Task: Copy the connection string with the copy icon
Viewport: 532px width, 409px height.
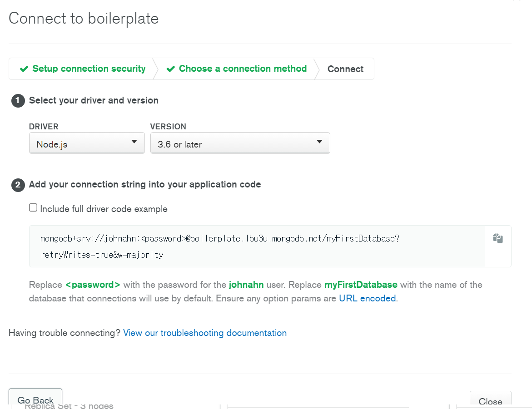Action: pos(498,238)
